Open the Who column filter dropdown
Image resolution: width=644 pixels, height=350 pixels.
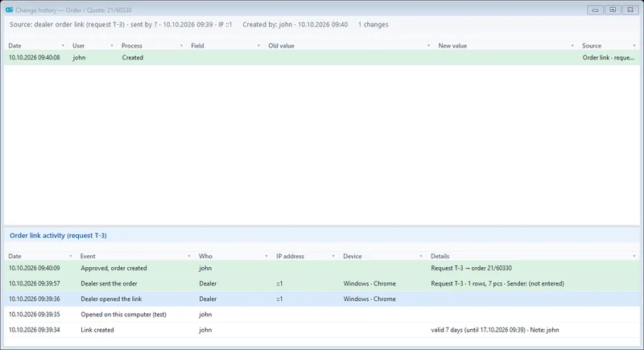coord(266,257)
